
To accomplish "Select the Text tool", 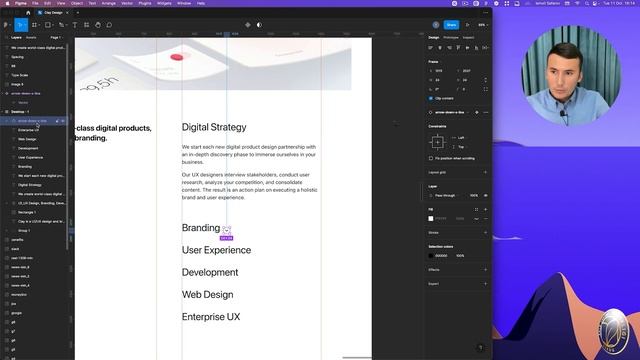I will point(75,25).
